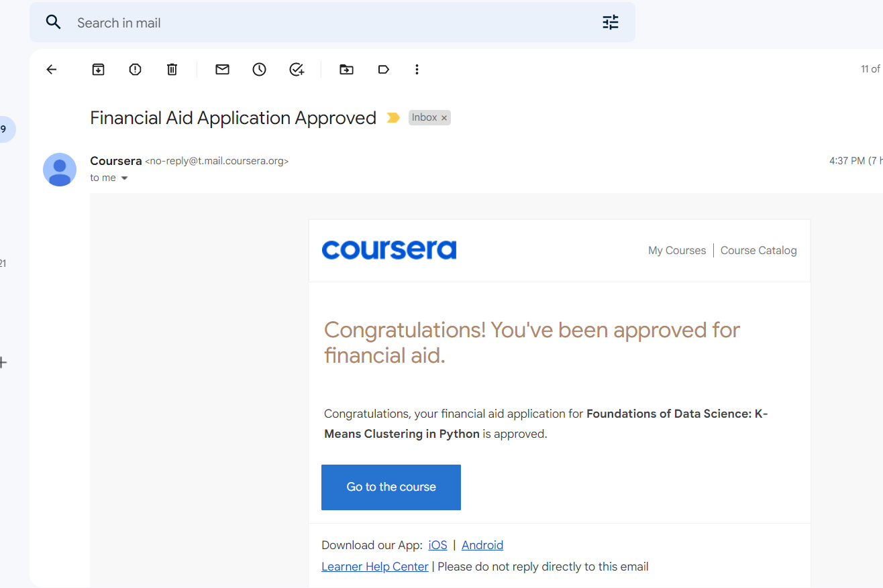Report this email as spam

(135, 69)
